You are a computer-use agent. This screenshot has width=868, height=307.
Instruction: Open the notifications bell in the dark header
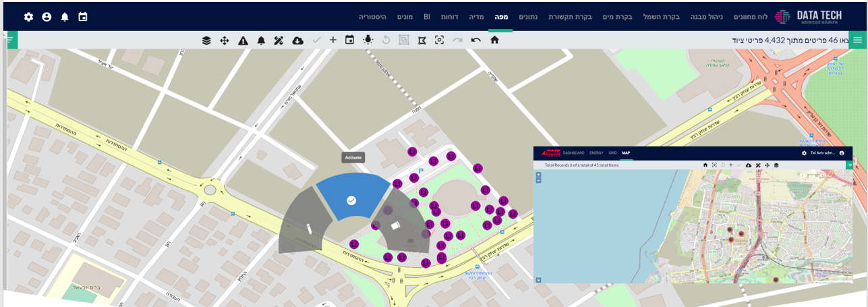point(65,17)
